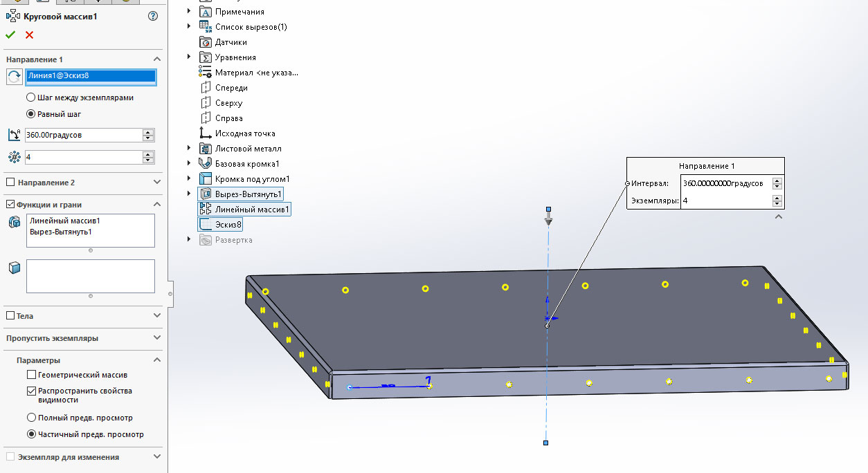Expand the Направление 2 section chevron
Image resolution: width=868 pixels, height=473 pixels.
[157, 183]
